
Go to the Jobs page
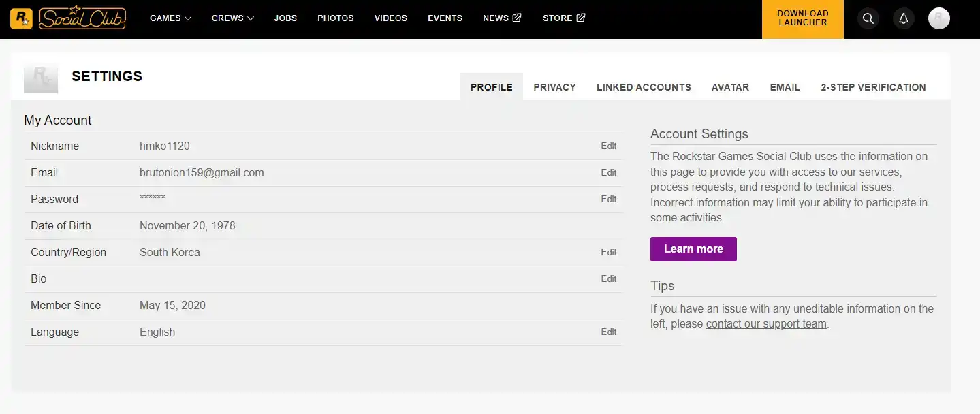pyautogui.click(x=285, y=18)
